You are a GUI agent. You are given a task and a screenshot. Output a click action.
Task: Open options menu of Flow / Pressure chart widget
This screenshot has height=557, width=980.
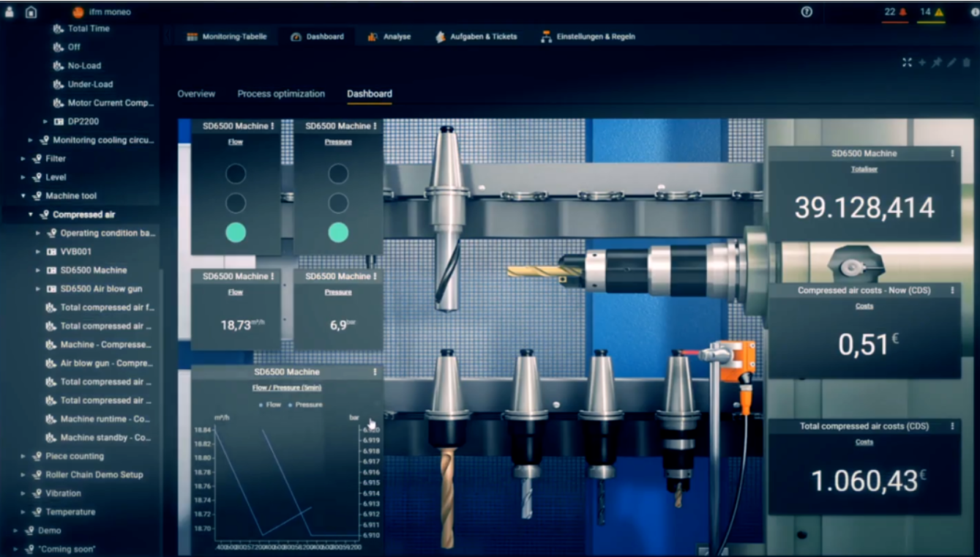[x=375, y=373]
